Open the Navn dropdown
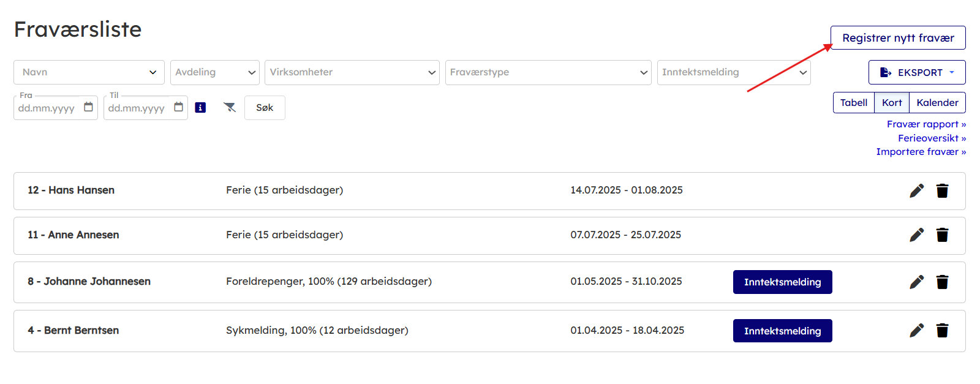Image resolution: width=980 pixels, height=384 pixels. [x=89, y=72]
